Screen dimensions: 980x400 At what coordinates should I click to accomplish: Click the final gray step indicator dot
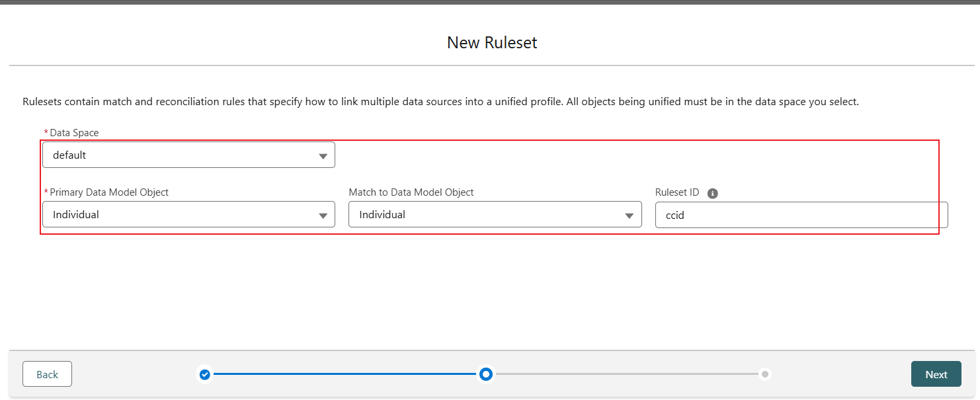[x=765, y=374]
